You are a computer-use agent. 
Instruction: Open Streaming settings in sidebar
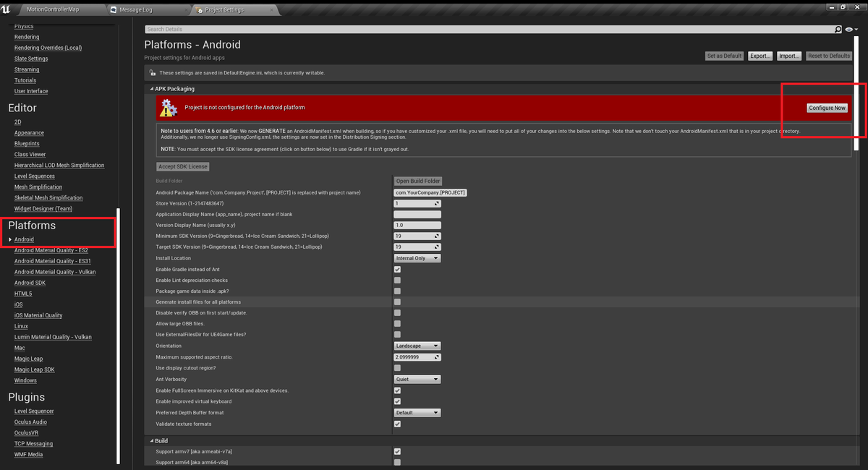pyautogui.click(x=27, y=69)
